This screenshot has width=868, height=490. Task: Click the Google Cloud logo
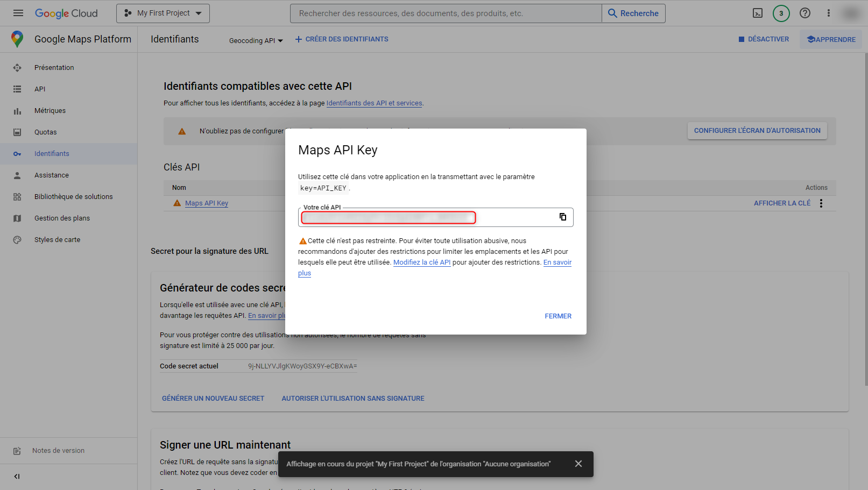tap(66, 13)
